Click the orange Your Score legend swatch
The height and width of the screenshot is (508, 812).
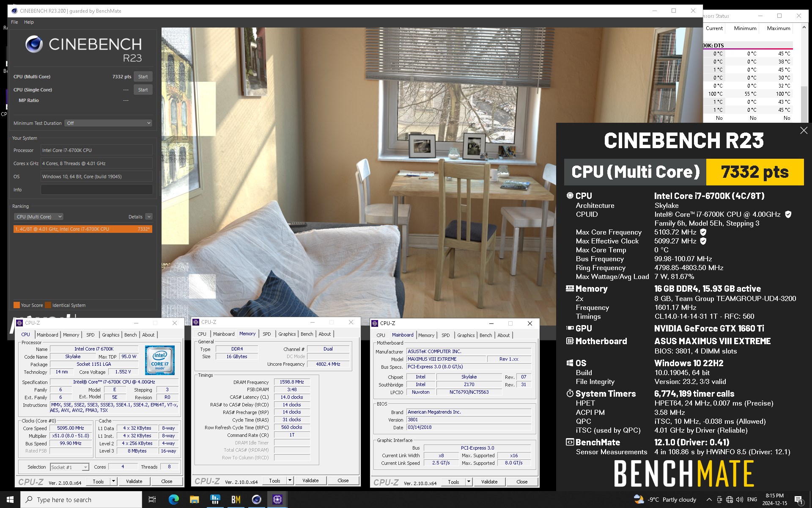pos(16,305)
